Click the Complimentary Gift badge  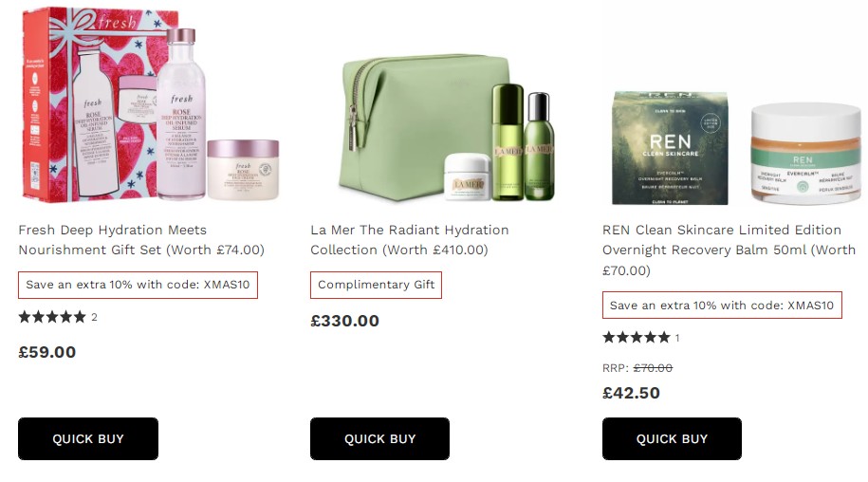(x=376, y=285)
